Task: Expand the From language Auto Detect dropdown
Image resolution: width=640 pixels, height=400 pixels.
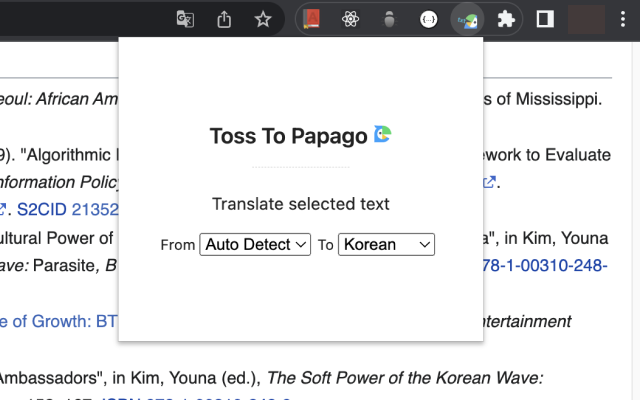Action: 255,244
